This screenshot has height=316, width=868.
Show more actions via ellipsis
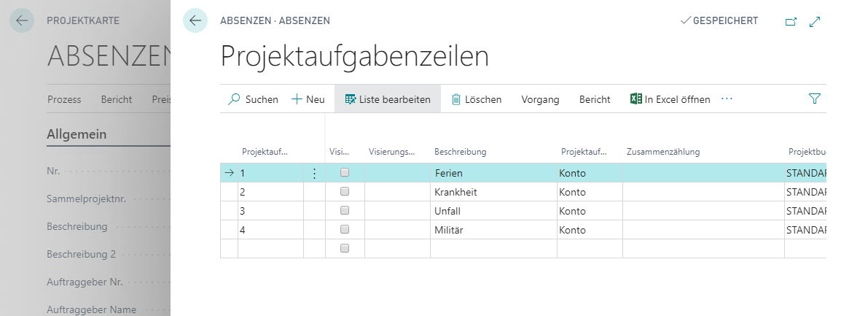tap(727, 99)
